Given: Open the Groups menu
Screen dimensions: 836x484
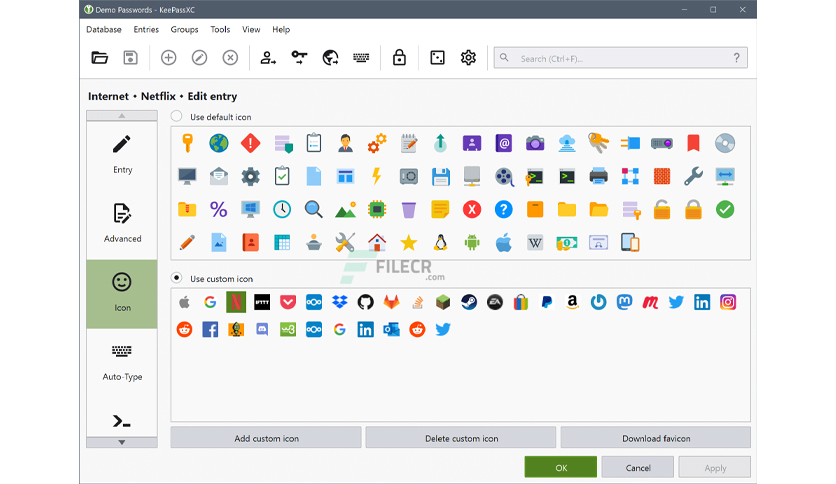Looking at the screenshot, I should (184, 29).
